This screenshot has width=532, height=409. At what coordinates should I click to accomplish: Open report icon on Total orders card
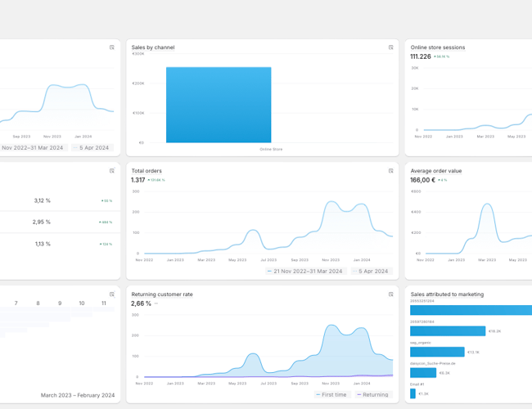(x=390, y=171)
